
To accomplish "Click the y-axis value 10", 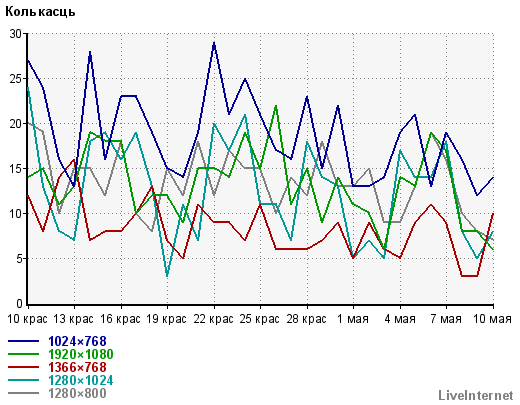I will tap(16, 214).
